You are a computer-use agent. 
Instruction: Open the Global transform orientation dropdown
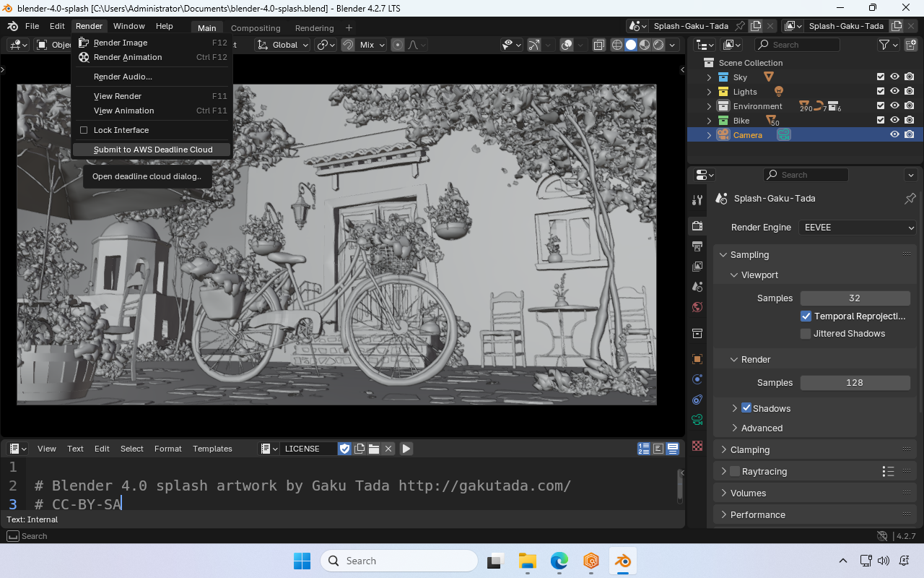tap(284, 45)
